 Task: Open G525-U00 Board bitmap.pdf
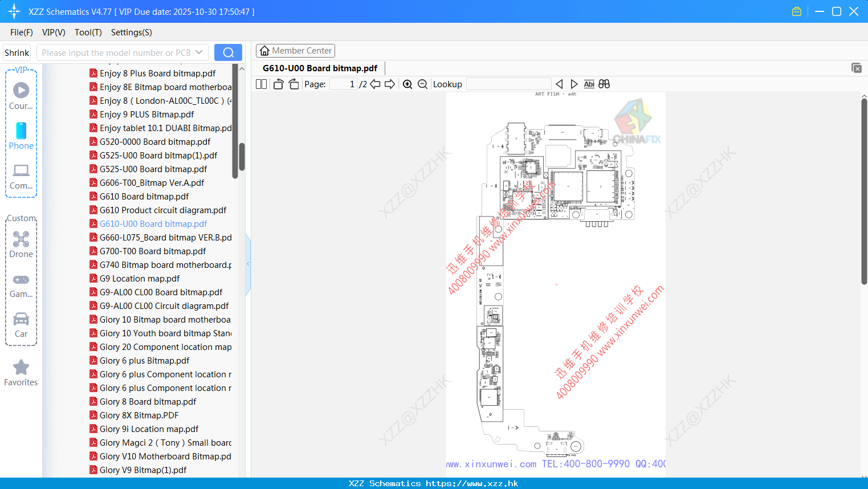(x=153, y=169)
